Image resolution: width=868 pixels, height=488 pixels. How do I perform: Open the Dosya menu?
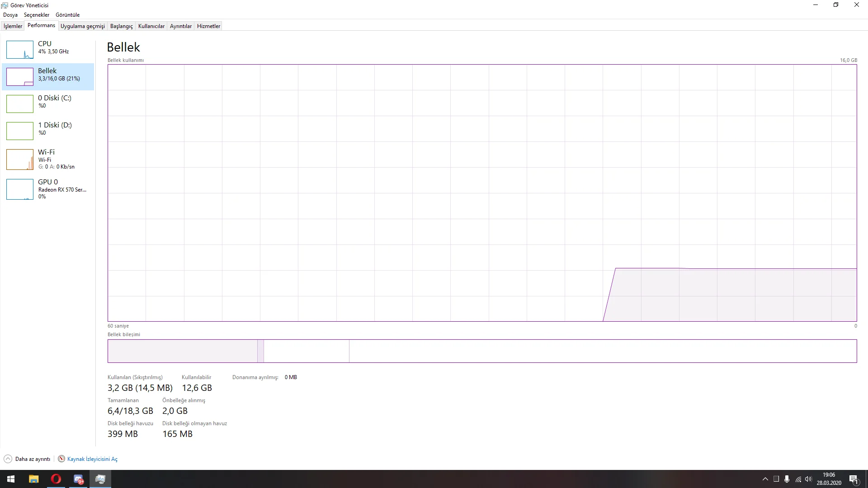coord(10,15)
